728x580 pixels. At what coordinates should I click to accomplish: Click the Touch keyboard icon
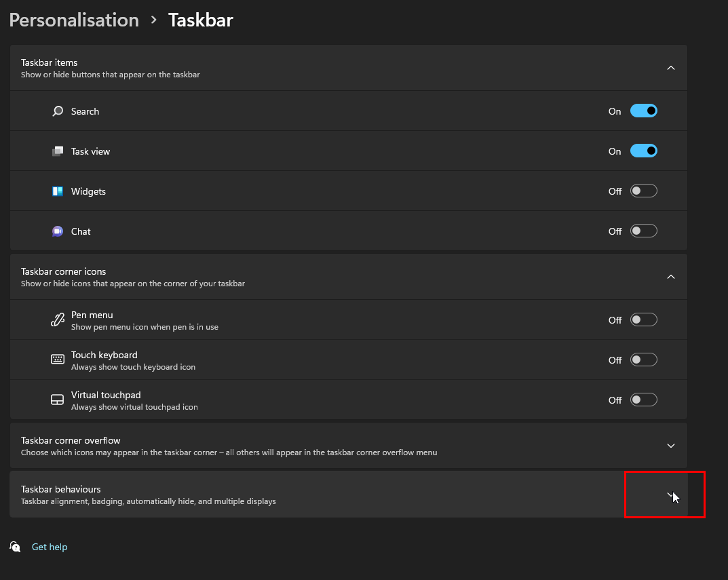tap(57, 360)
